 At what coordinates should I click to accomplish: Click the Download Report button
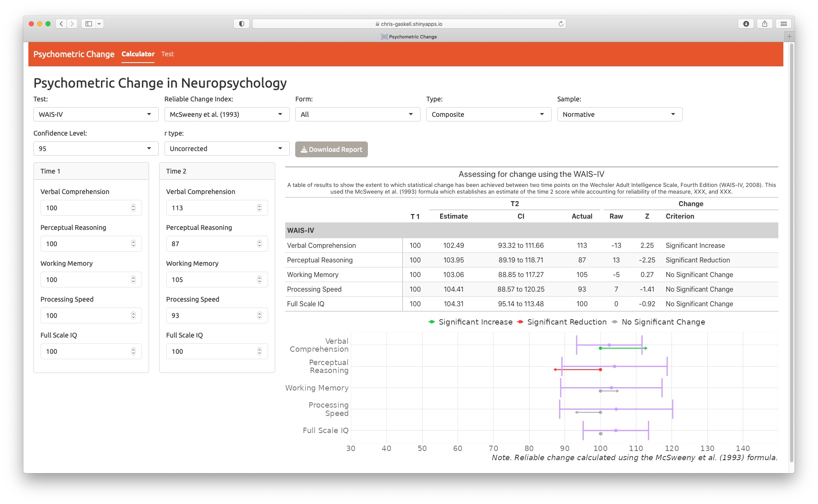pos(331,149)
